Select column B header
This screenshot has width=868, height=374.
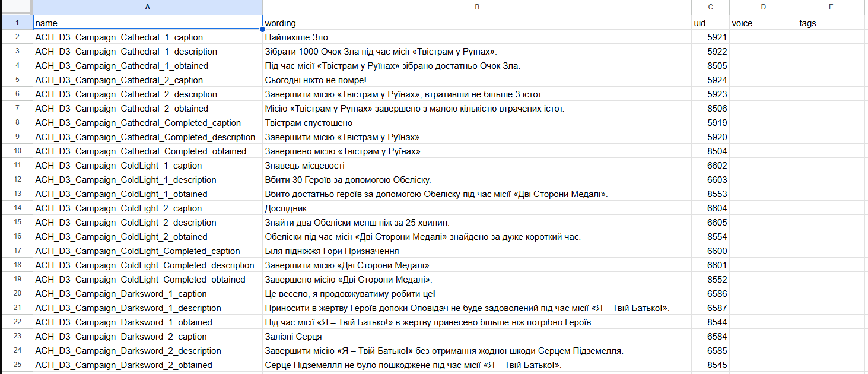tap(476, 7)
